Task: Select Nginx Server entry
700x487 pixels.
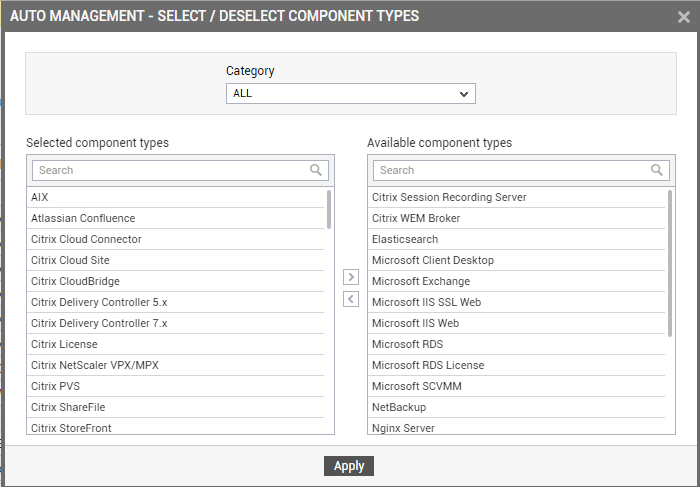Action: [518, 428]
